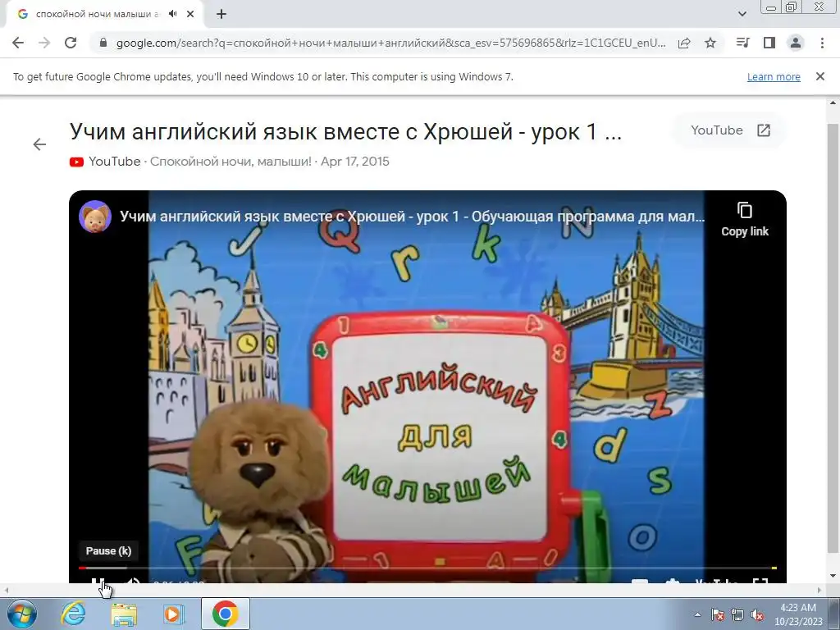Open Windows Media Player from taskbar
Viewport: 840px width, 630px height.
click(x=173, y=614)
